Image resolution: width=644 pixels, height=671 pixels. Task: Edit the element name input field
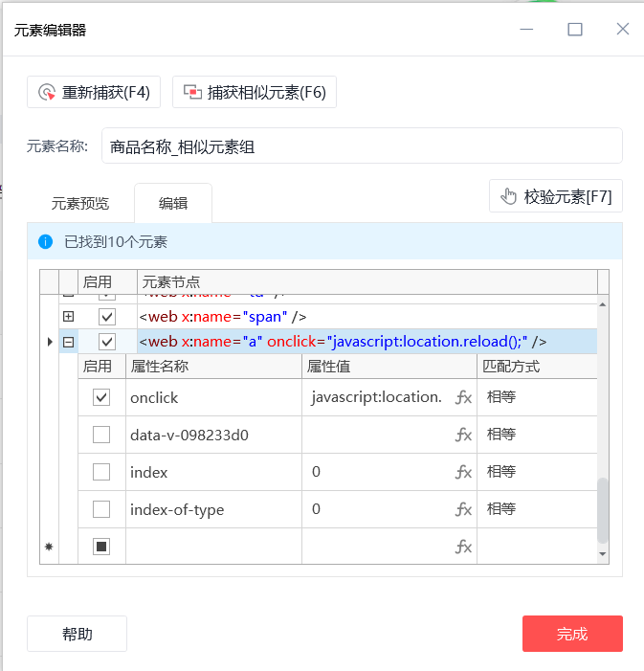click(x=362, y=145)
